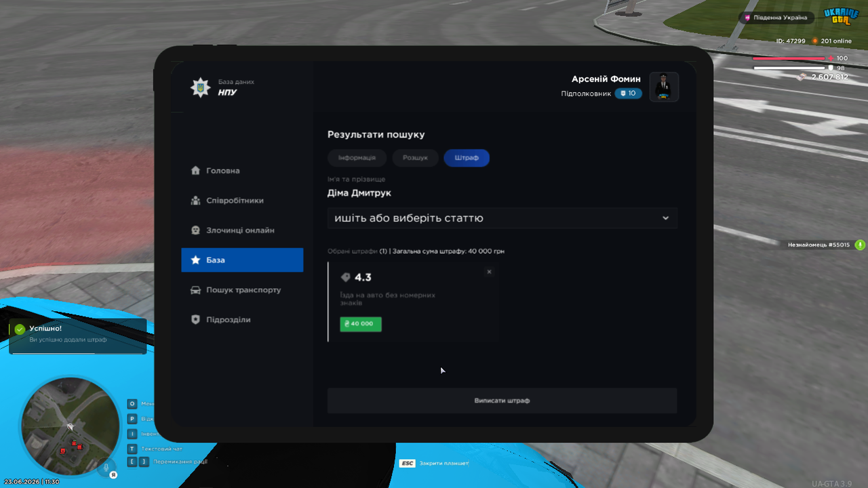Open the Співробітники section
This screenshot has height=488, width=868.
click(242, 201)
